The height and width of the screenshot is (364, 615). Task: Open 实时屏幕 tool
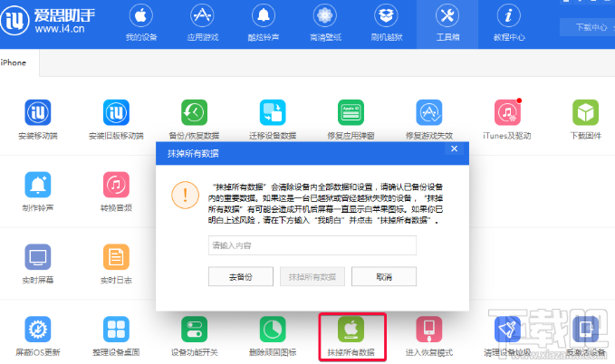click(x=38, y=263)
